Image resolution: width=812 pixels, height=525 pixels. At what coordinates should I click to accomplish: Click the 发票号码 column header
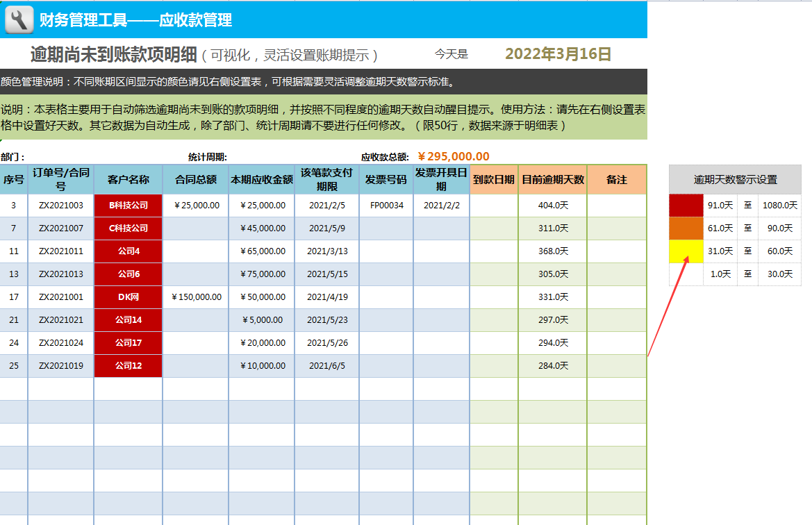[386, 180]
